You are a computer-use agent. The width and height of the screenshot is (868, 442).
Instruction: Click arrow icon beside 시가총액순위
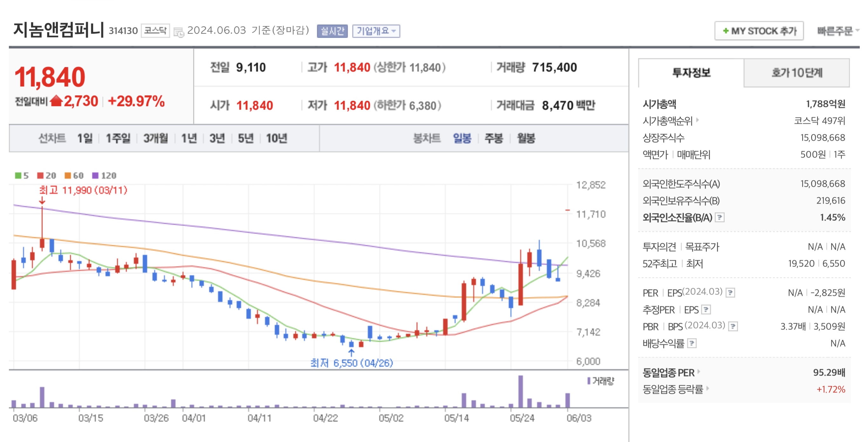[x=698, y=119]
